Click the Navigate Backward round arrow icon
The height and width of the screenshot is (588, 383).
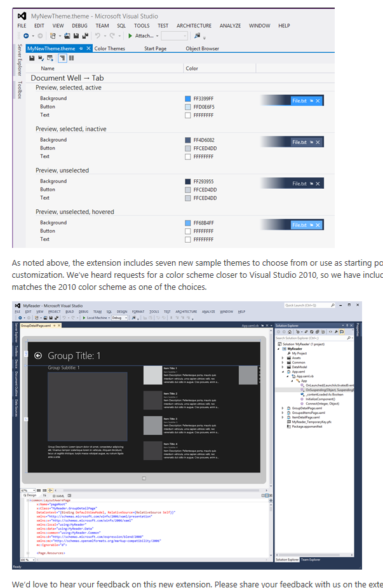pyautogui.click(x=26, y=36)
